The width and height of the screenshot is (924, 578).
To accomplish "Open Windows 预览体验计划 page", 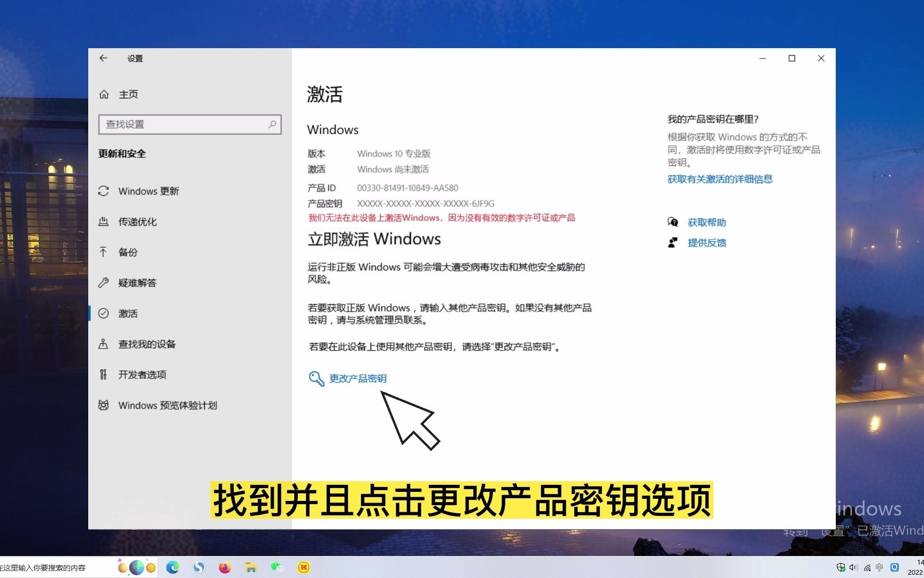I will pos(167,405).
